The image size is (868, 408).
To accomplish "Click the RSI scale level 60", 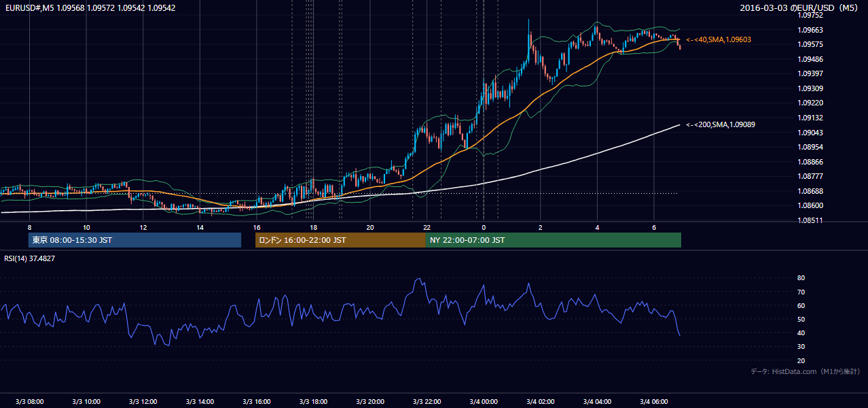I will pos(801,305).
